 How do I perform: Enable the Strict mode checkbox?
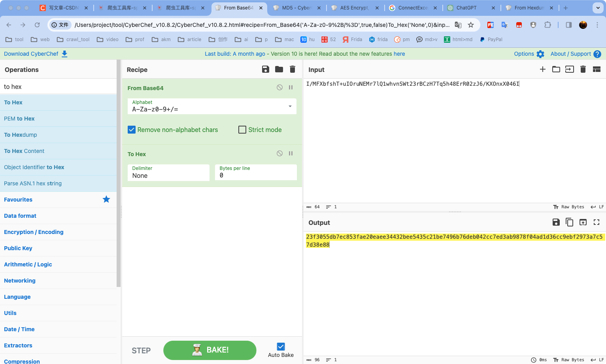[x=242, y=130]
